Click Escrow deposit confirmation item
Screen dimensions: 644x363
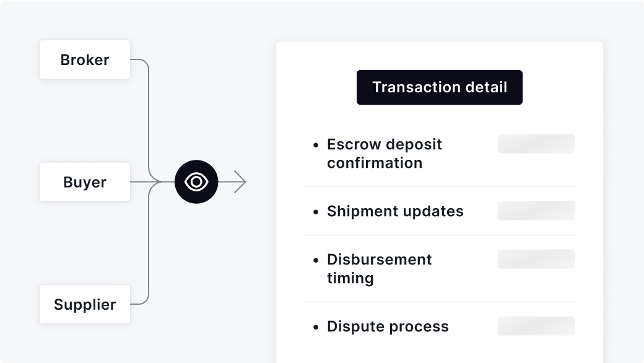click(385, 154)
